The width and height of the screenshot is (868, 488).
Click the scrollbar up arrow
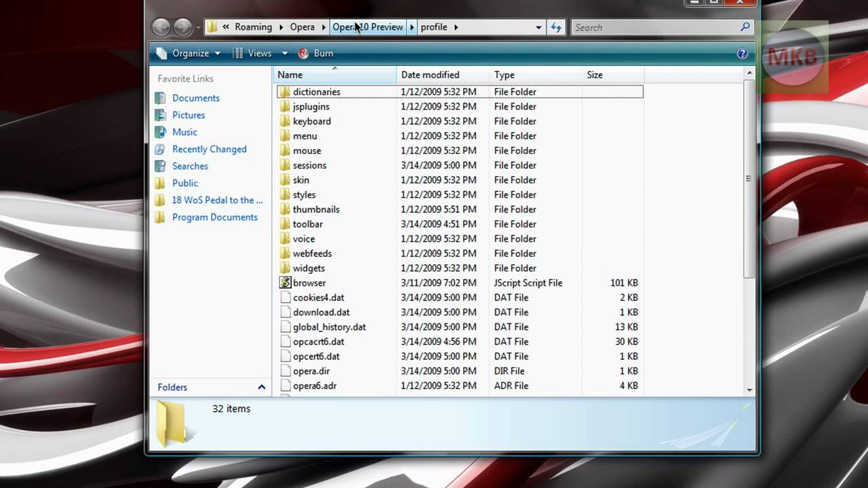click(x=749, y=73)
